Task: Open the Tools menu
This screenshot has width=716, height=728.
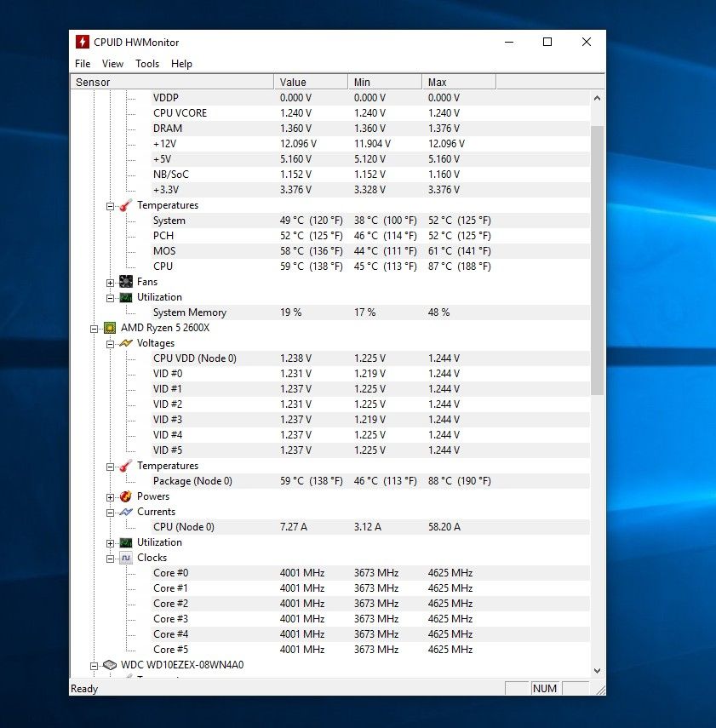Action: coord(147,64)
